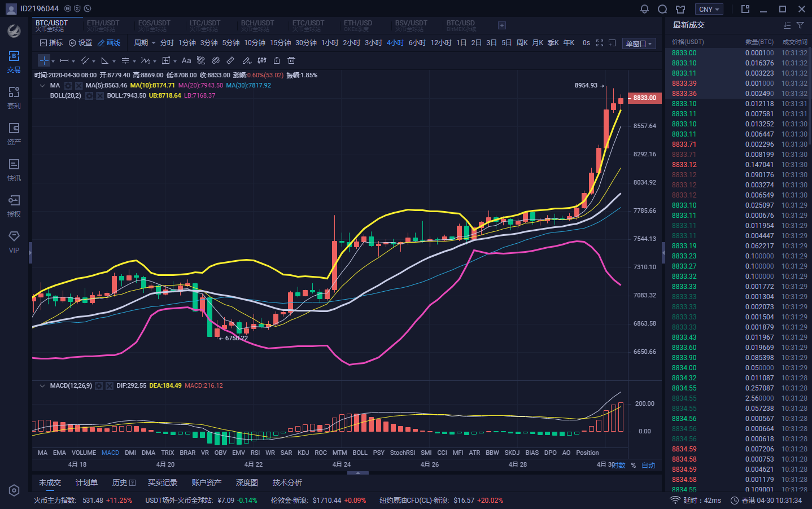Open the skin/theme shirt icon

pyautogui.click(x=680, y=9)
